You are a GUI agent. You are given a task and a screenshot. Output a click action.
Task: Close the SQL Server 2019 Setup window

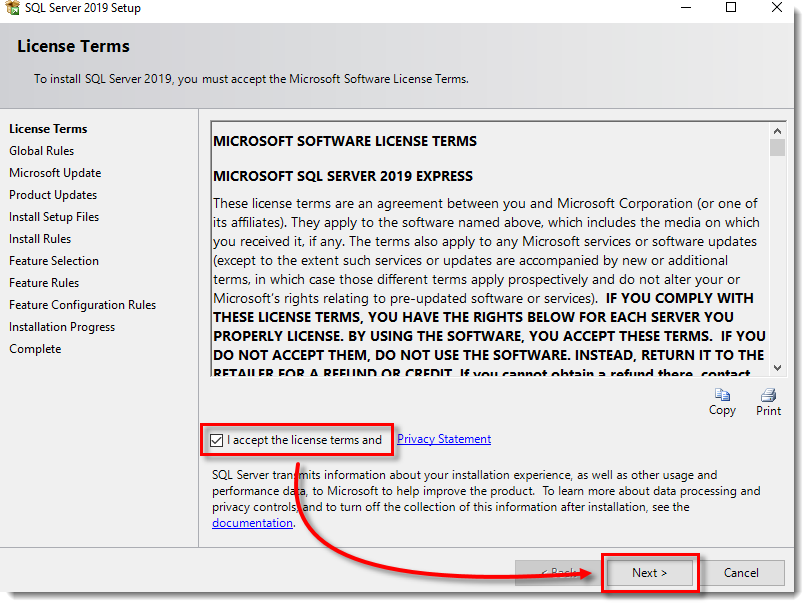point(776,7)
